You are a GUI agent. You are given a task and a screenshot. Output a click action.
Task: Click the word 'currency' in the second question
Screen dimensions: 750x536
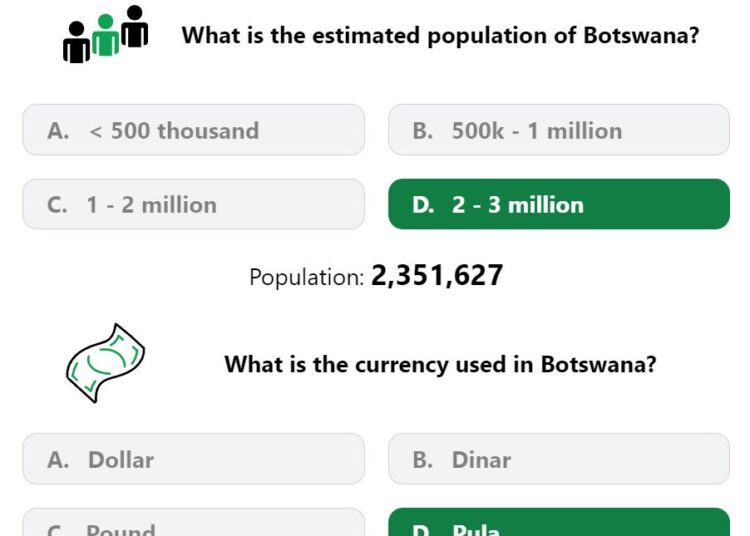pos(402,365)
